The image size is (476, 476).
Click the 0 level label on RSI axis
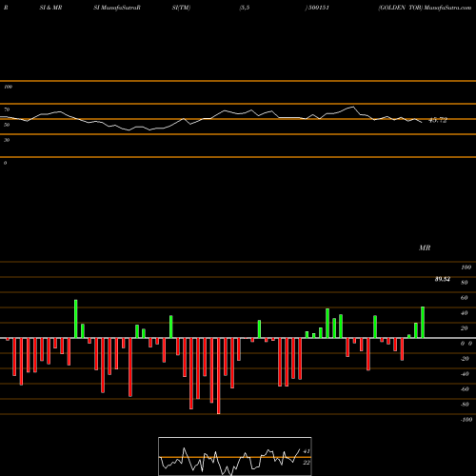(x=5, y=163)
